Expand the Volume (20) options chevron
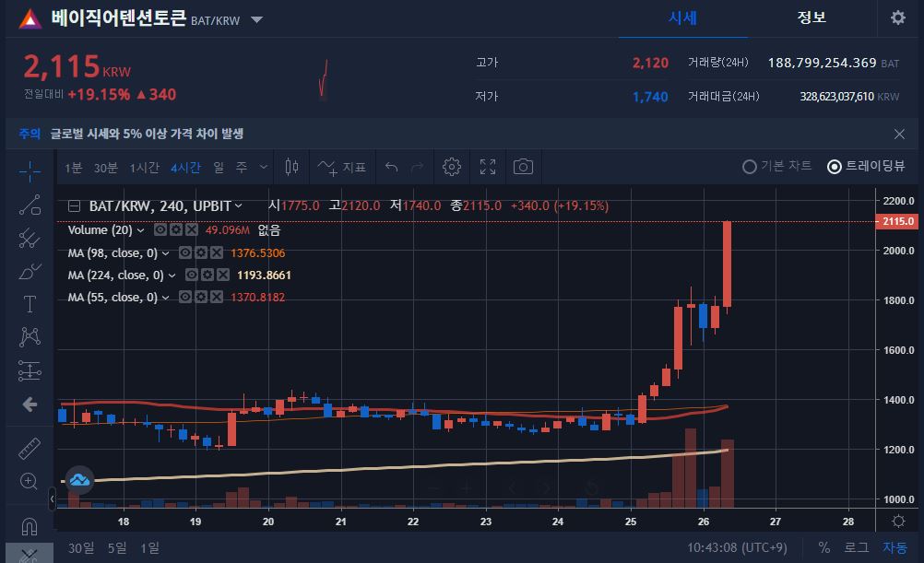The width and height of the screenshot is (924, 563). coord(140,230)
